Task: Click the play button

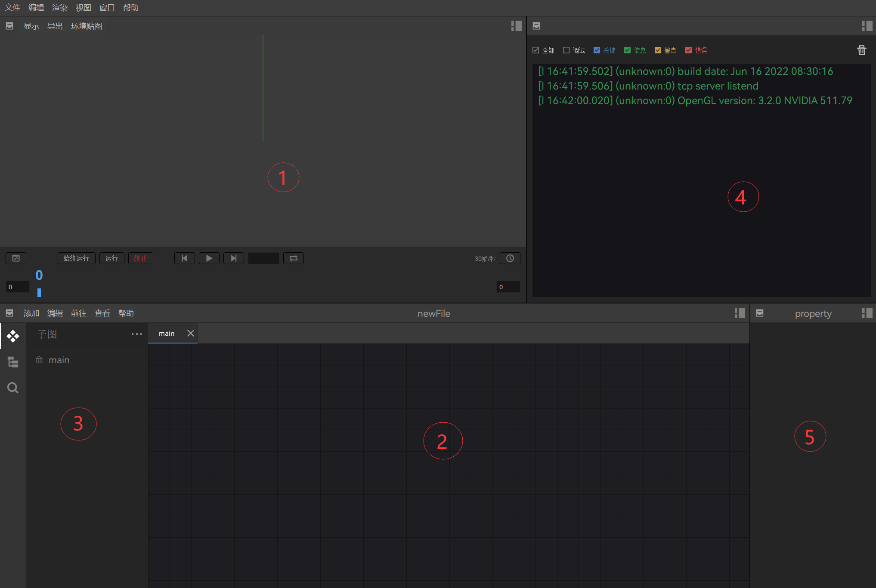Action: (x=209, y=258)
